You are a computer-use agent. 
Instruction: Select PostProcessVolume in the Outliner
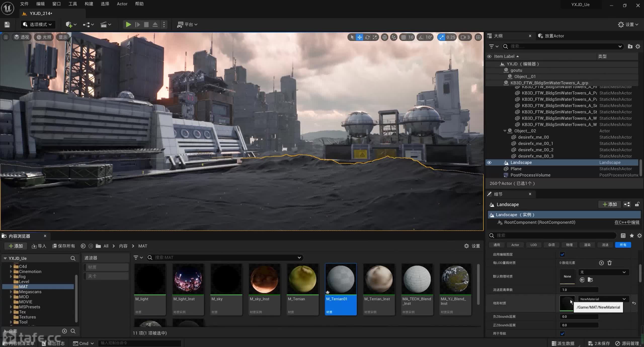coord(530,175)
